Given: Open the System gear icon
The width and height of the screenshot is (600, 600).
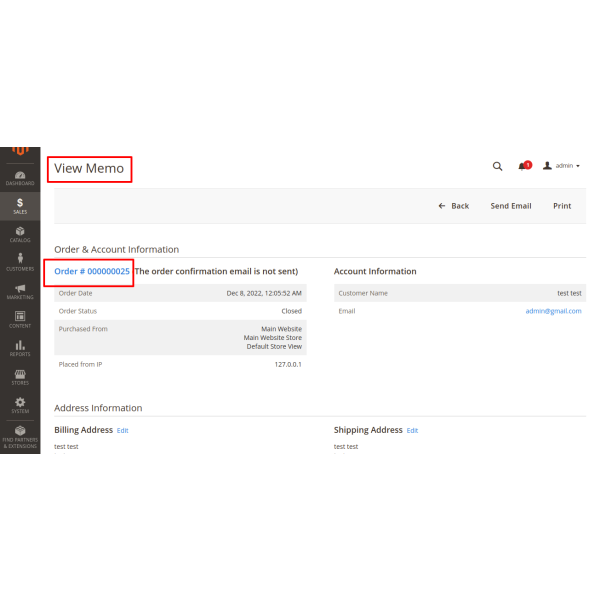Looking at the screenshot, I should 20,404.
